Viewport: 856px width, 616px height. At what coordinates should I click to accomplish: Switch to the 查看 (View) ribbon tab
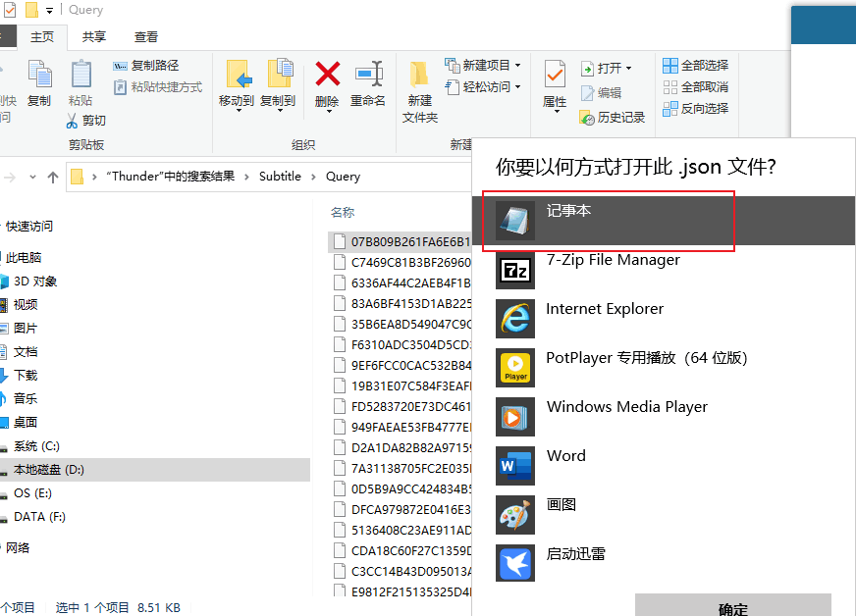pos(146,36)
